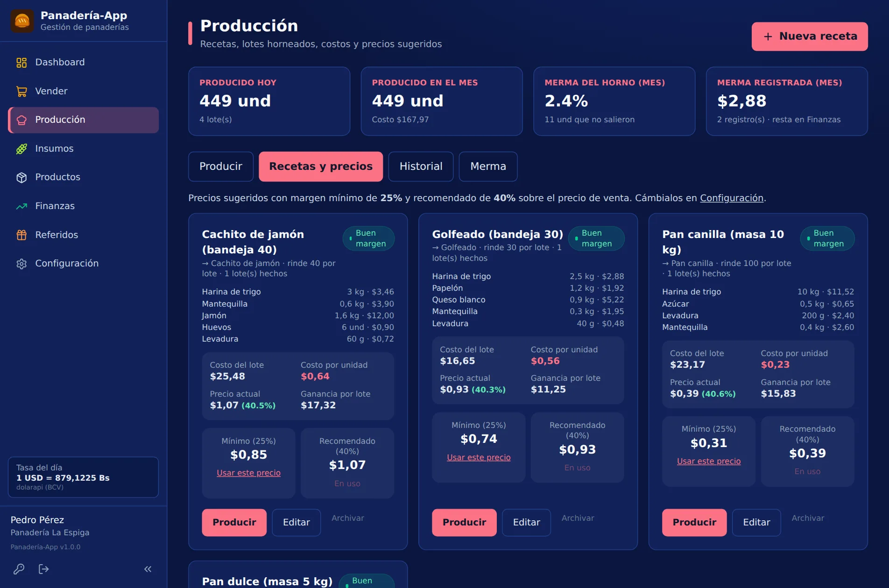Open the Configuración link in margin note
The width and height of the screenshot is (889, 588).
tap(732, 198)
